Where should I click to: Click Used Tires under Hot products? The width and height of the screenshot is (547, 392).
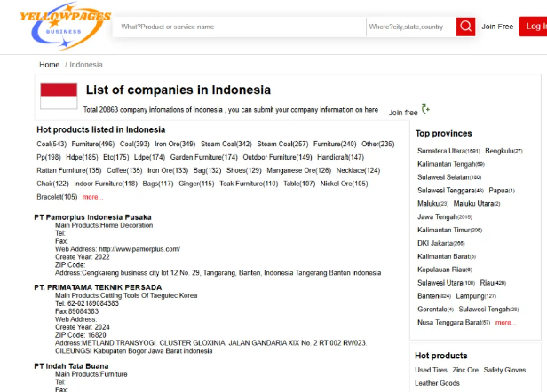(431, 370)
